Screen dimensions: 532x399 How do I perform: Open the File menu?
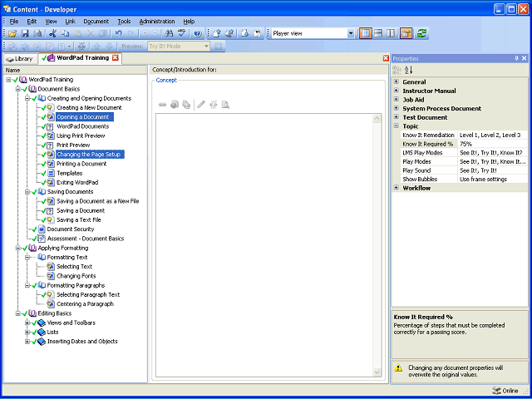coord(14,21)
